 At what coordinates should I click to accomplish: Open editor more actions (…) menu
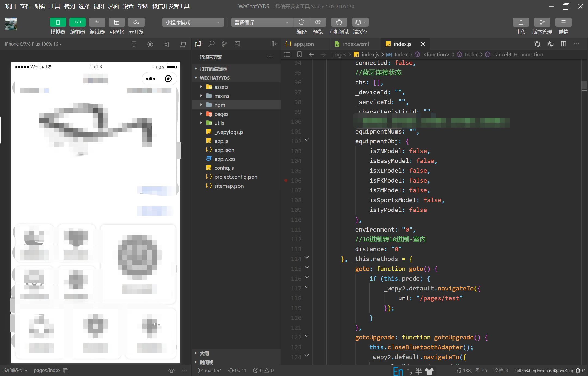577,44
